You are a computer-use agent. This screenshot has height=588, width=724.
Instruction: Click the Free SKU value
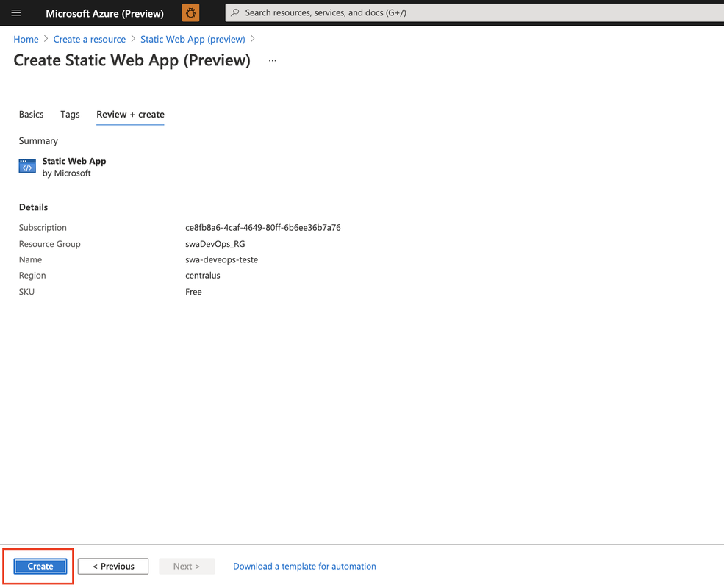193,292
